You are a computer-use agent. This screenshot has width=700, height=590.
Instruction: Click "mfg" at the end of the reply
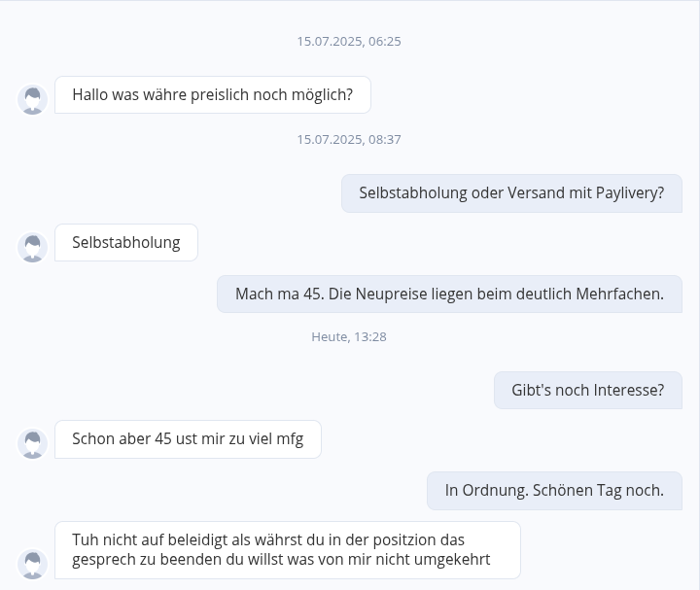pyautogui.click(x=290, y=439)
